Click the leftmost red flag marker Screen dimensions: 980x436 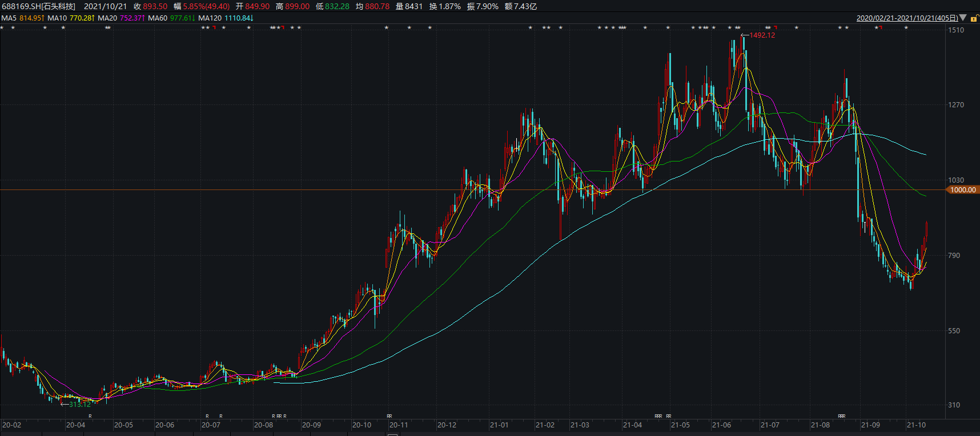214,28
